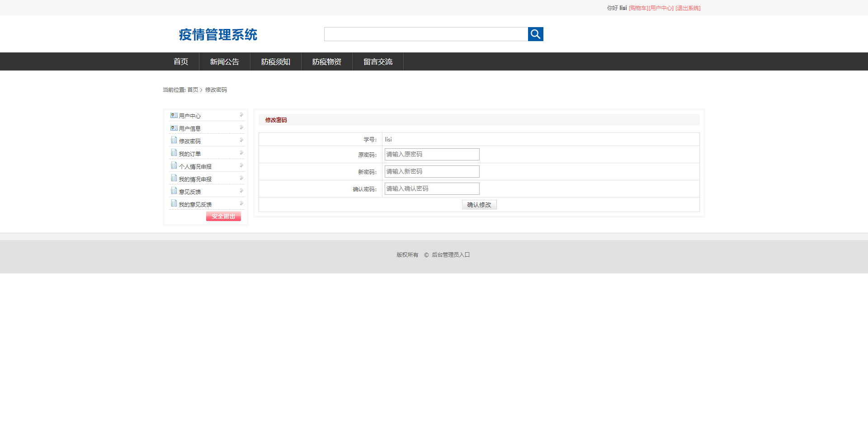Open the 首页 navigation tab
The image size is (868, 438).
pyautogui.click(x=181, y=61)
